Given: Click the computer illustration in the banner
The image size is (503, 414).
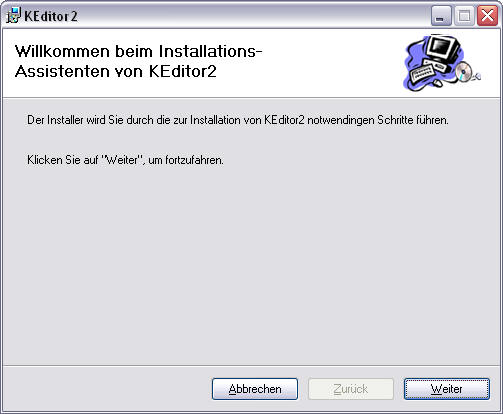Looking at the screenshot, I should (x=442, y=63).
